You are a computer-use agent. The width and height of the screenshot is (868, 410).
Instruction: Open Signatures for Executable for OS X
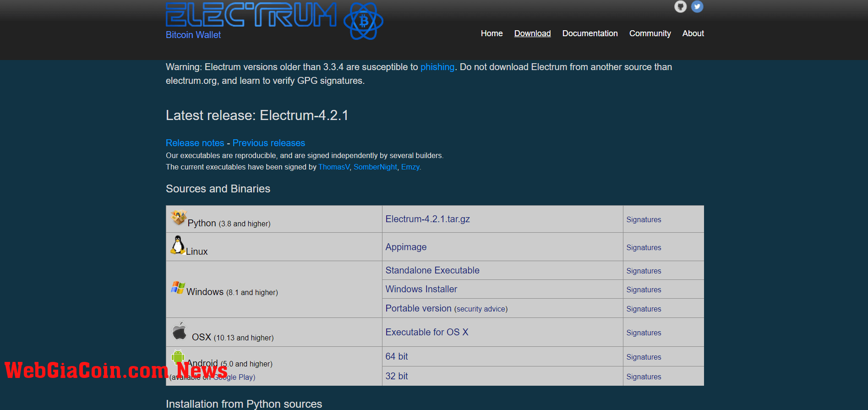644,333
